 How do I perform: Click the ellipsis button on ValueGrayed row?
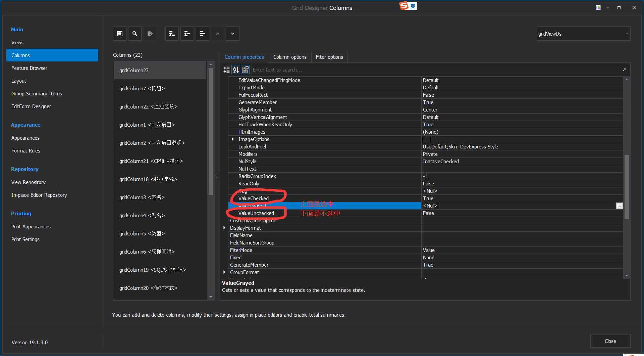(x=619, y=206)
